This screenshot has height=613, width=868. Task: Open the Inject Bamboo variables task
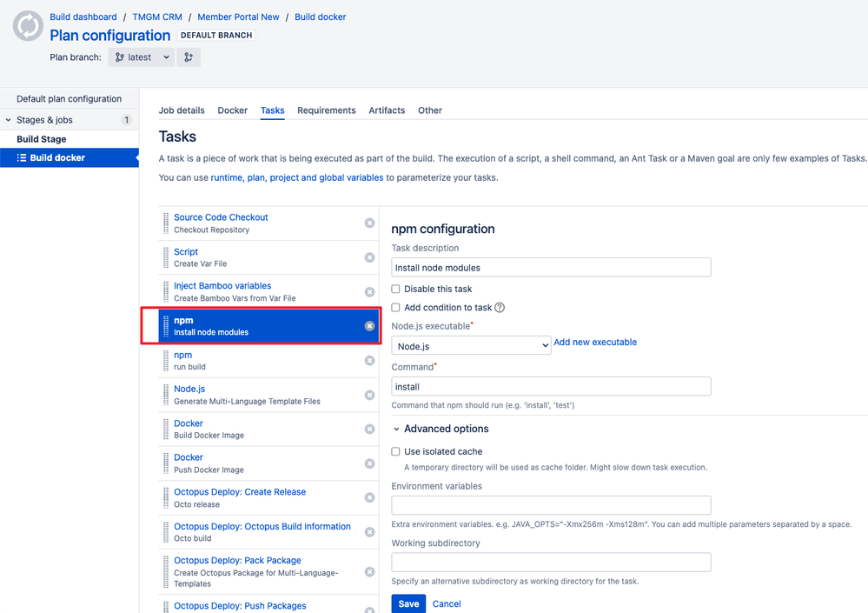(222, 286)
